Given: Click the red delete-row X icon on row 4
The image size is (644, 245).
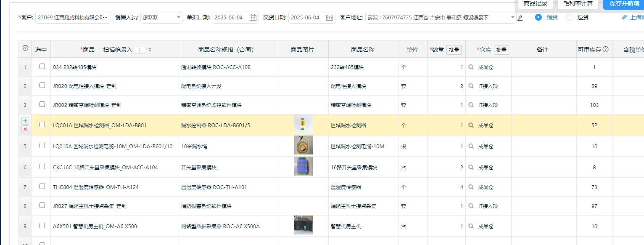Looking at the screenshot, I should tap(25, 129).
